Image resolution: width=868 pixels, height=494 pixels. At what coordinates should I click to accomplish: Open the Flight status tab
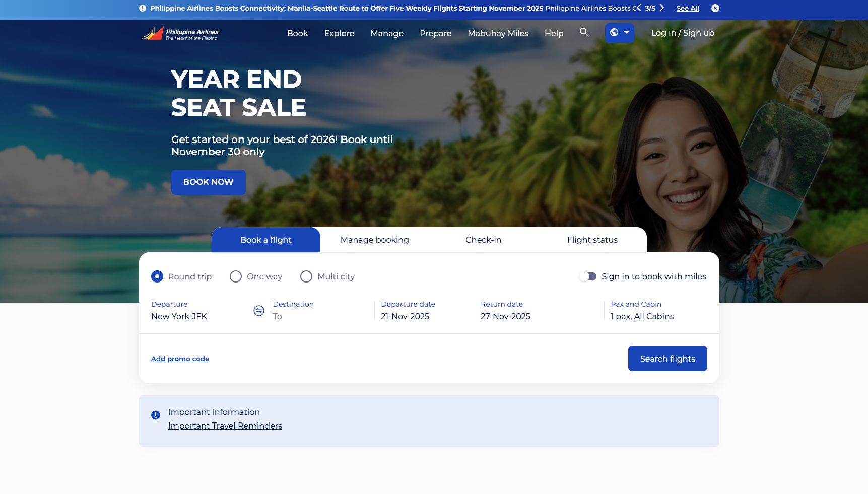[x=592, y=240]
